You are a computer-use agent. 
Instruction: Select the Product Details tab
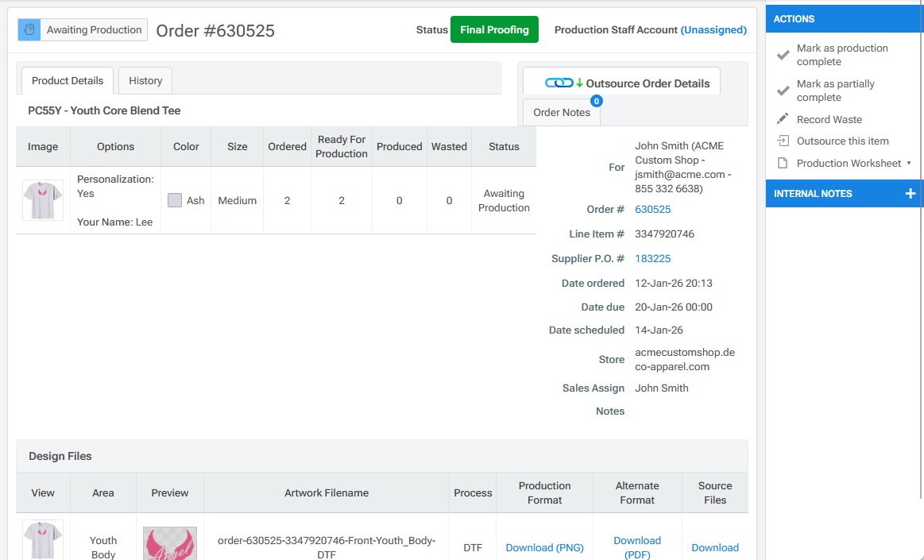click(67, 80)
